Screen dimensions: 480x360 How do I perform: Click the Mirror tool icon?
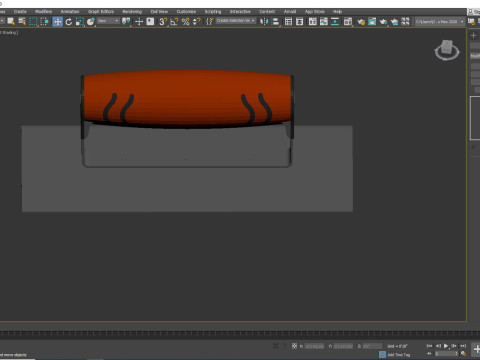click(264, 22)
